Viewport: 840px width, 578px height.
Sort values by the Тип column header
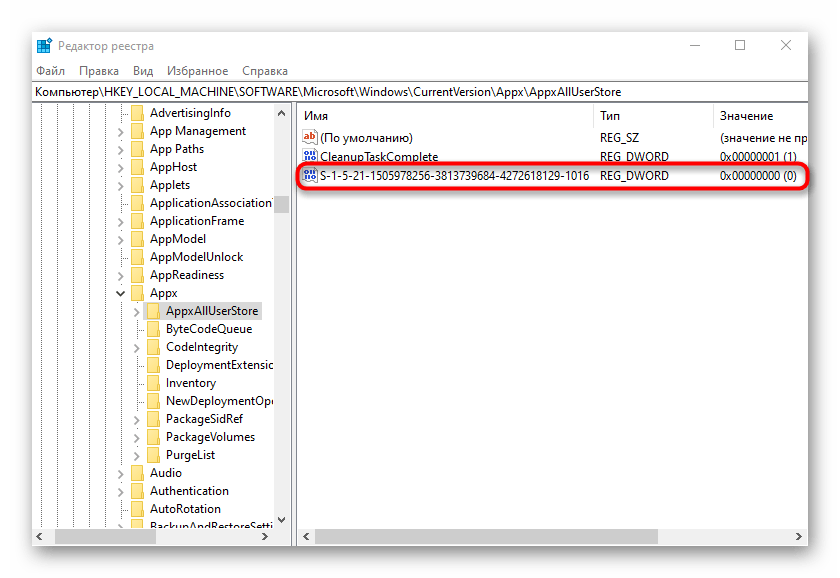[653, 116]
